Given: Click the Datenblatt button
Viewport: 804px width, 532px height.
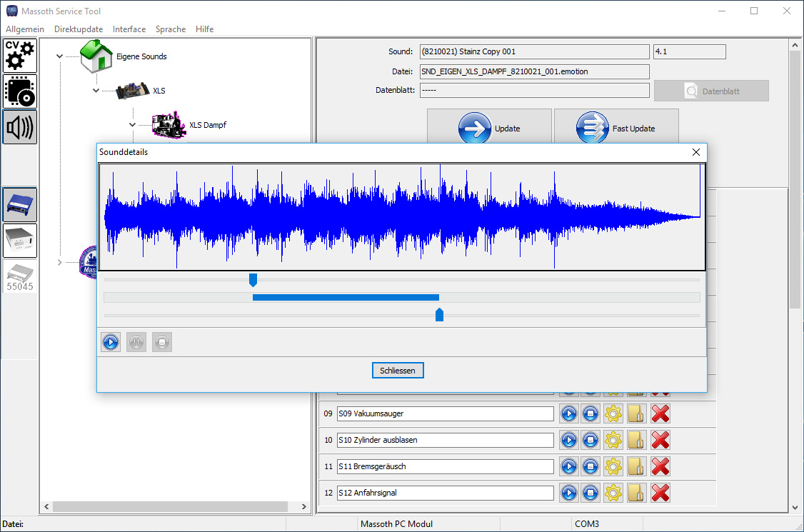Looking at the screenshot, I should [x=712, y=91].
